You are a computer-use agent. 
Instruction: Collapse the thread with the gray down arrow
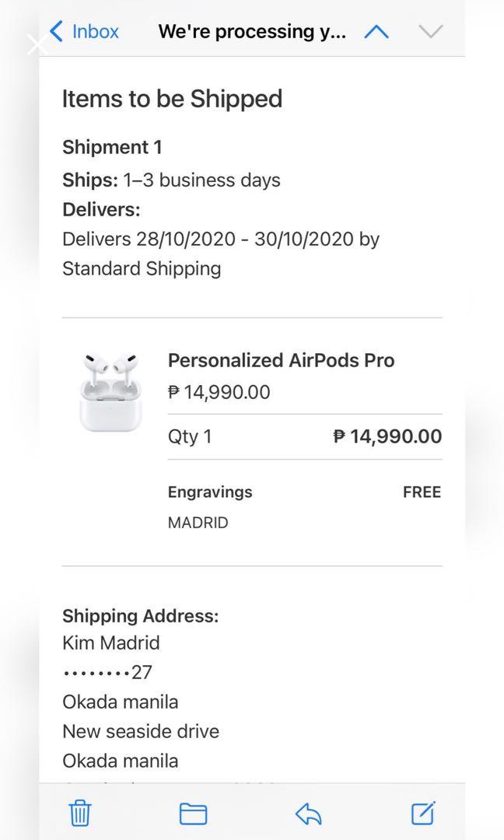pyautogui.click(x=430, y=31)
